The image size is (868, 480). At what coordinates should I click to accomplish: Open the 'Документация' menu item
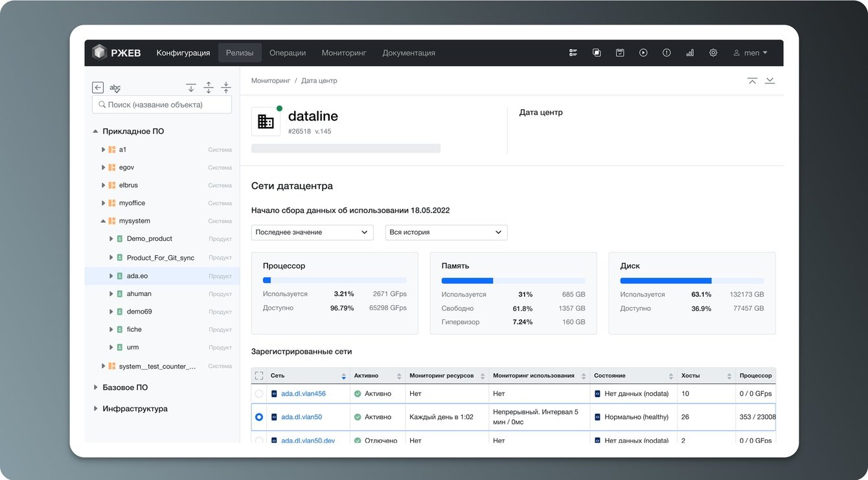(x=409, y=53)
